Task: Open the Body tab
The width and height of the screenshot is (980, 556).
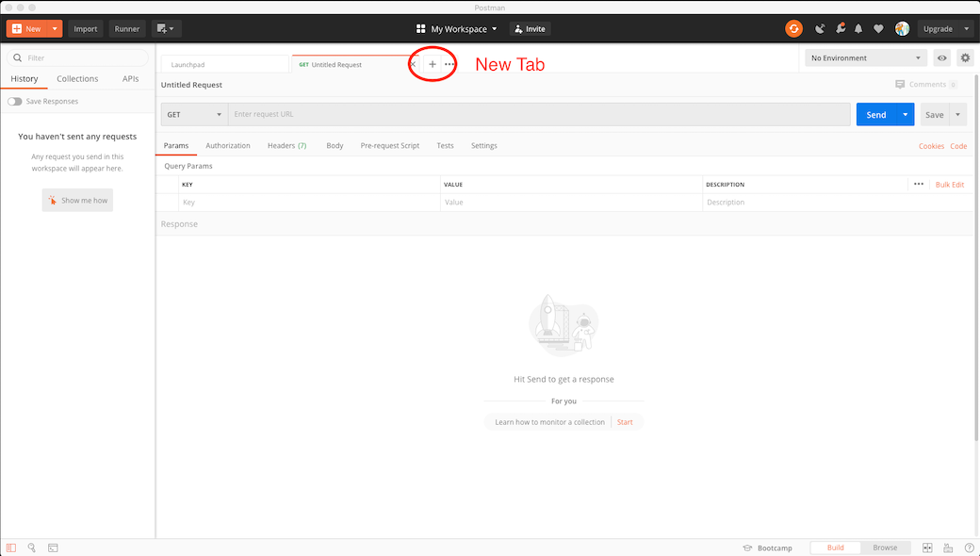Action: (335, 145)
